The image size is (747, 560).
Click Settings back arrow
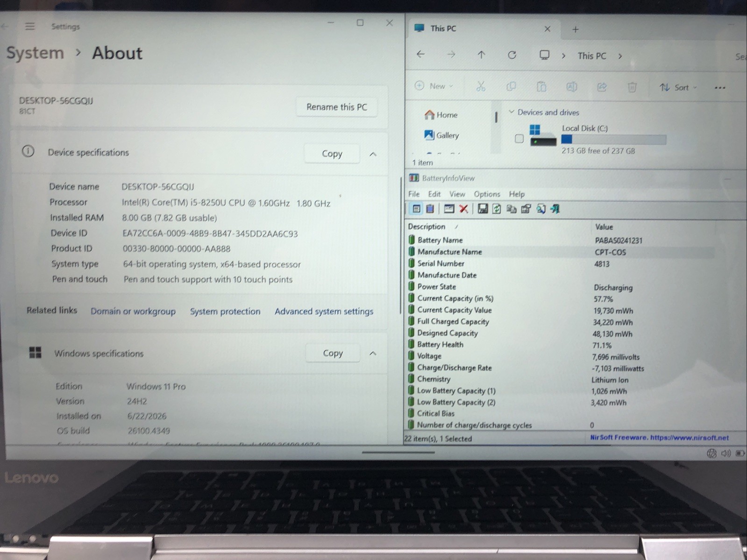4,26
